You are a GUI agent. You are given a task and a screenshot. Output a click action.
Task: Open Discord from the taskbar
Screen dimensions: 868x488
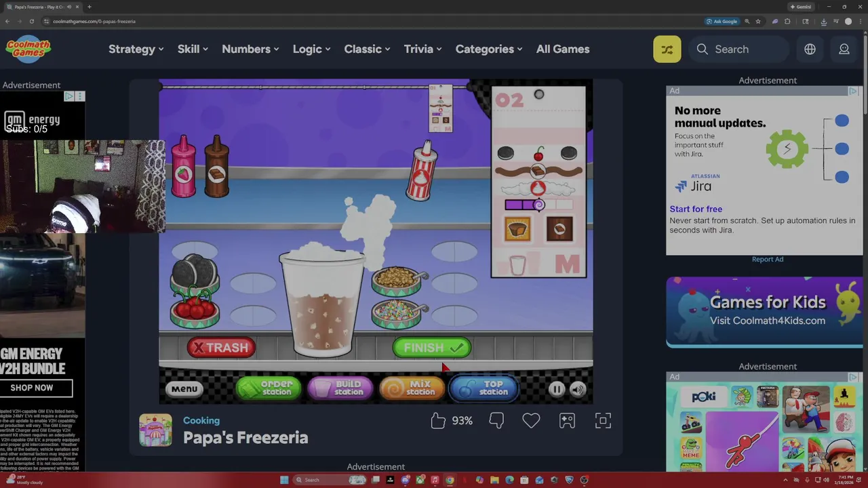pos(406,480)
